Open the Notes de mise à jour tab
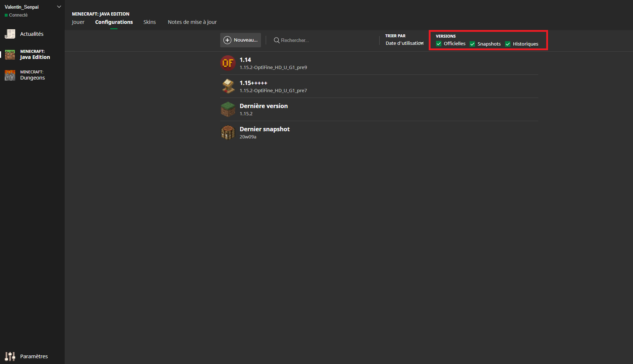The width and height of the screenshot is (633, 364). (x=192, y=22)
